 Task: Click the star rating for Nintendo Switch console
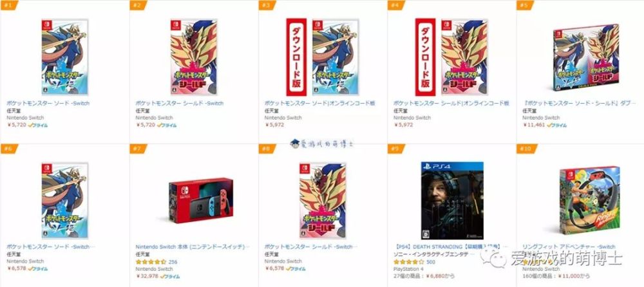pyautogui.click(x=151, y=261)
